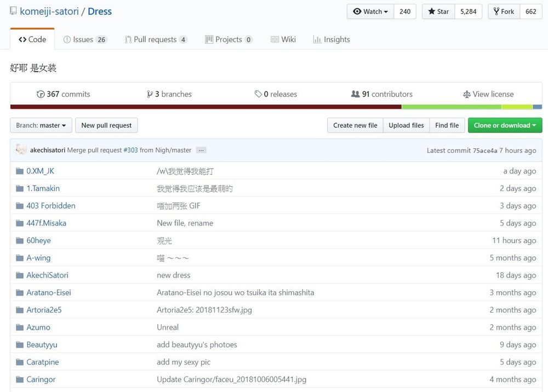The width and height of the screenshot is (548, 392).
Task: Go to the Insights tab
Action: [x=332, y=39]
